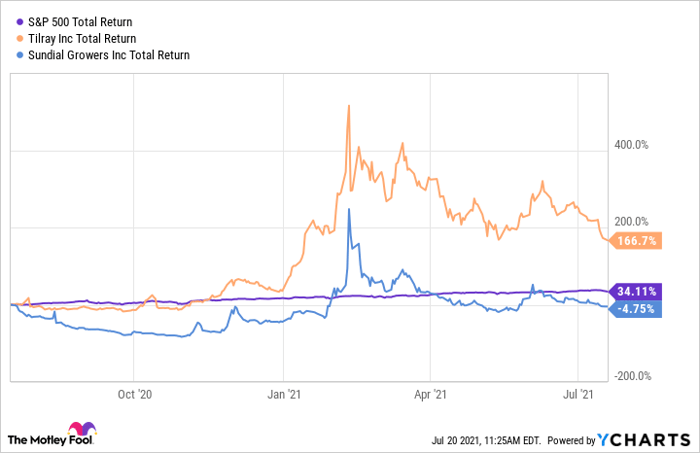Click the highest peak of the Tilray line
This screenshot has height=453, width=700.
348,106
